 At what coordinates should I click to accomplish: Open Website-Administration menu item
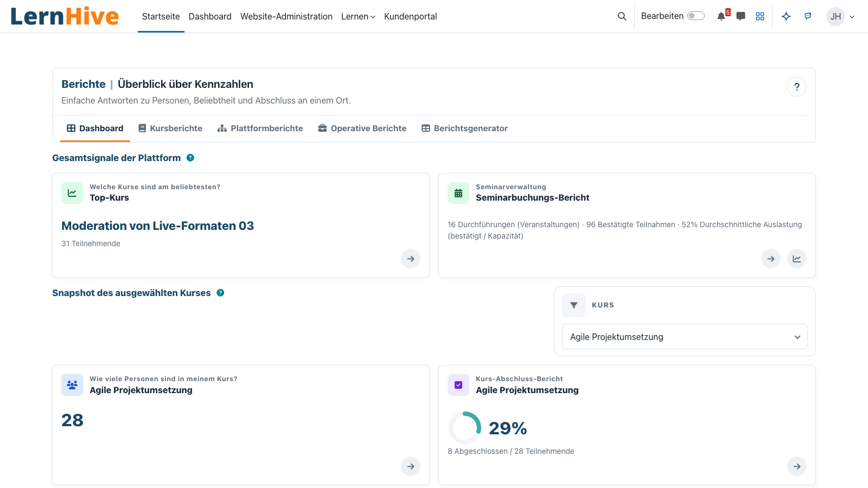[286, 16]
